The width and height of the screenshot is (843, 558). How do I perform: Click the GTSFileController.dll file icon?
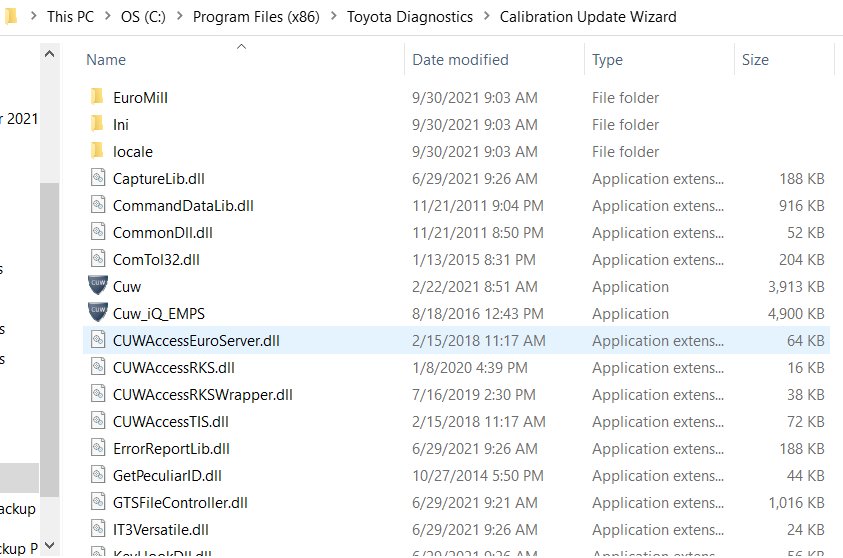pyautogui.click(x=98, y=502)
